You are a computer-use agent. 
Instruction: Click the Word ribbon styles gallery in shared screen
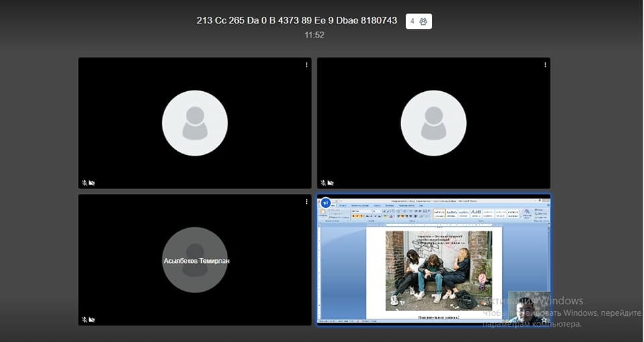coord(475,213)
